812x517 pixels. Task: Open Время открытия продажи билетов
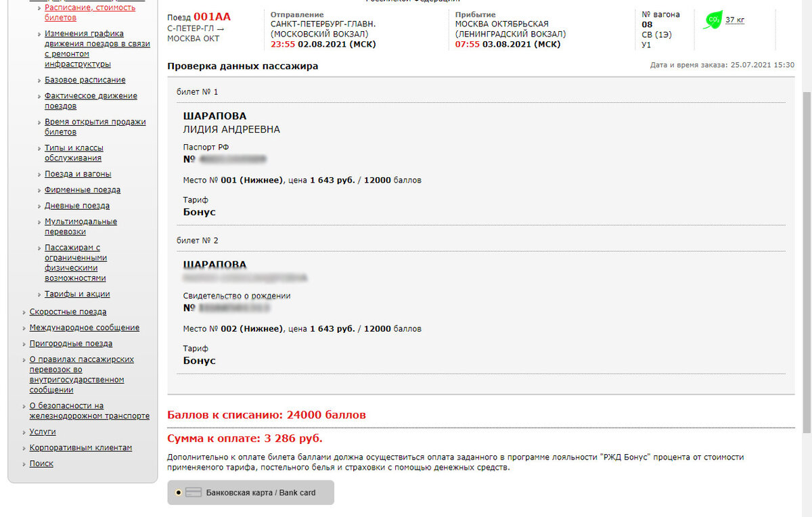(x=95, y=127)
